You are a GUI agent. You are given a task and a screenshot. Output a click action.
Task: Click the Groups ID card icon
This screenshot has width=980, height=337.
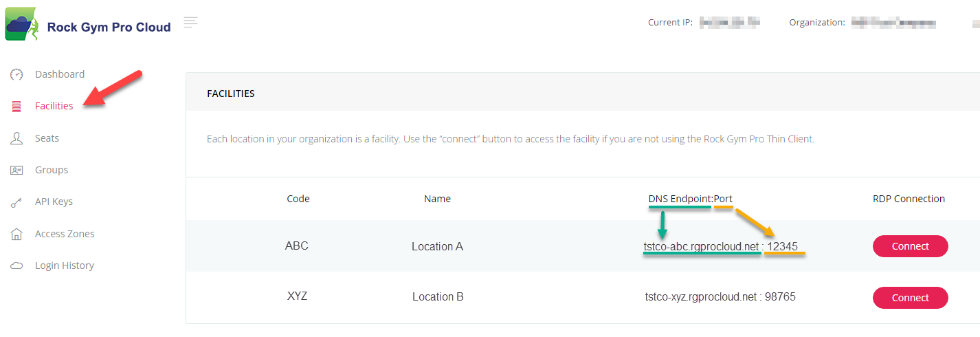click(x=16, y=170)
